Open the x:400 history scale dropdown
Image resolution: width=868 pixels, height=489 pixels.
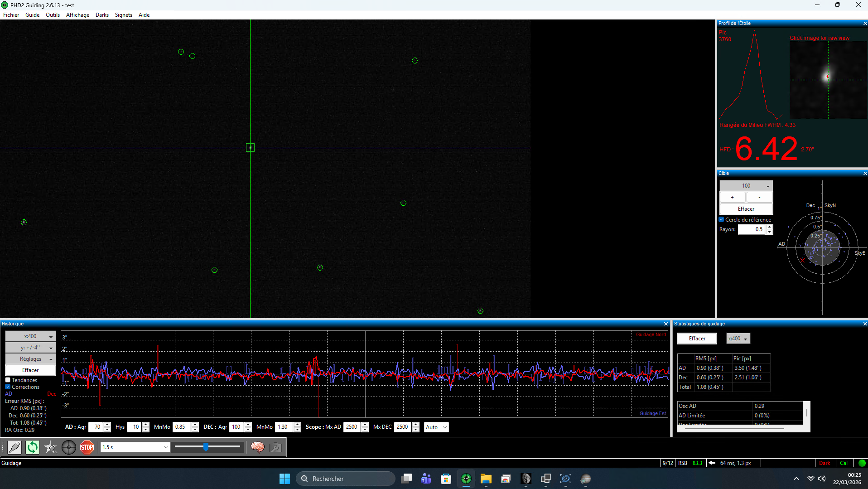pyautogui.click(x=30, y=336)
